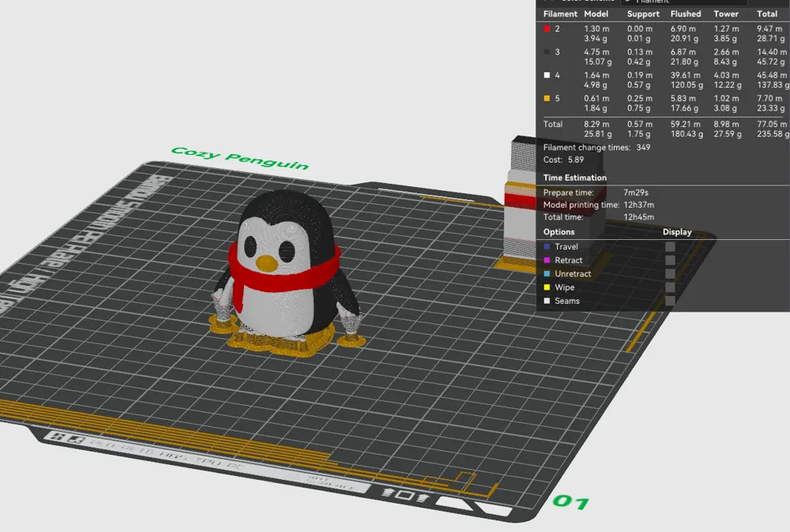Image resolution: width=790 pixels, height=532 pixels.
Task: Click the total tower weight 27.59 g
Action: click(x=728, y=134)
